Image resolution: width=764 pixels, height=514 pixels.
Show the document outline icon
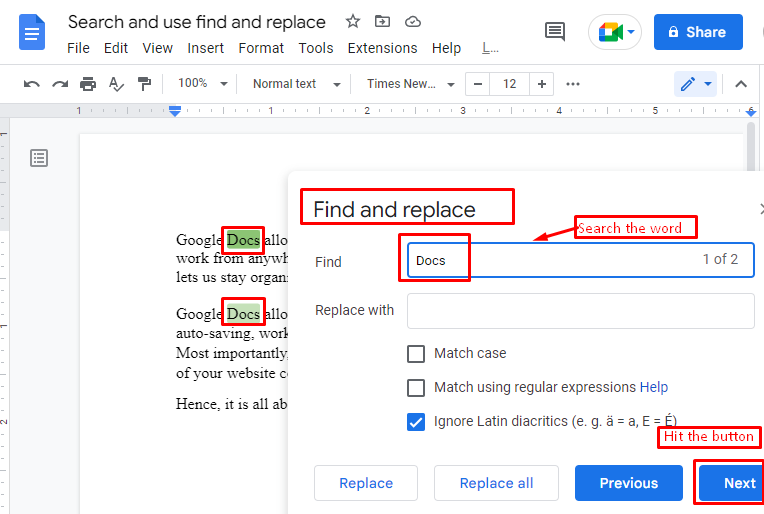39,158
